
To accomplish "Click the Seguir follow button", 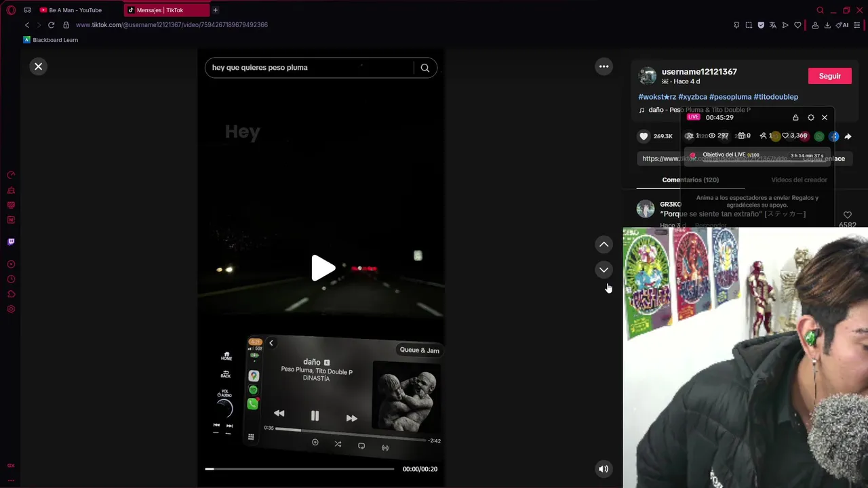I will 829,76.
